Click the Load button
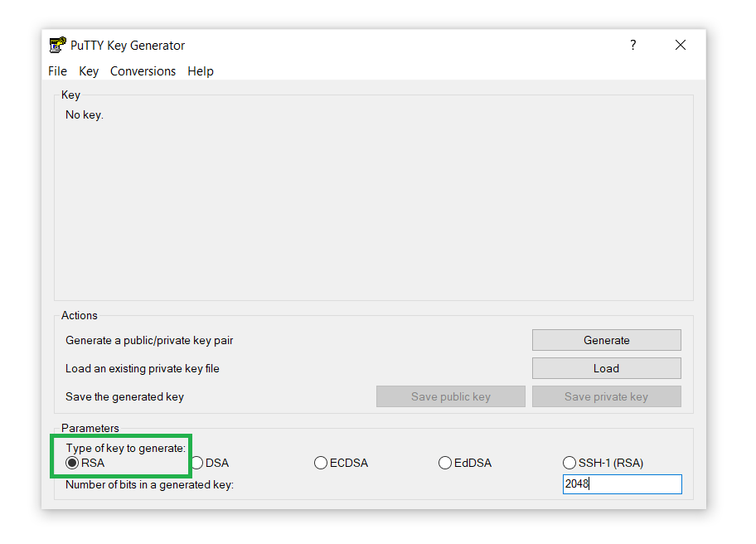 coord(607,368)
